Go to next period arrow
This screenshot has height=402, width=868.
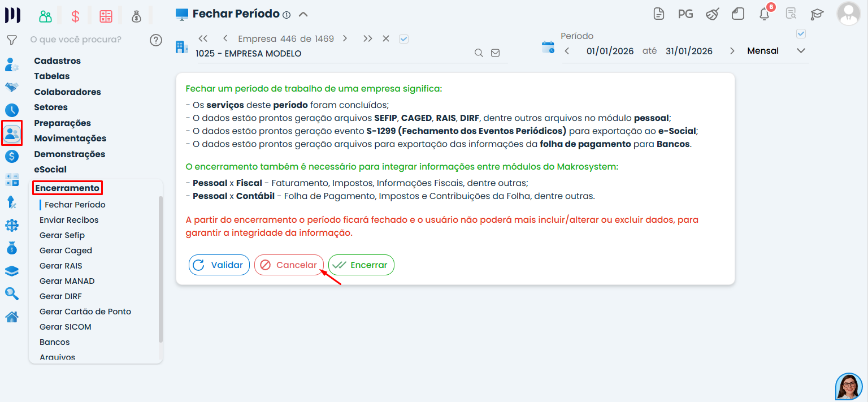coord(732,51)
